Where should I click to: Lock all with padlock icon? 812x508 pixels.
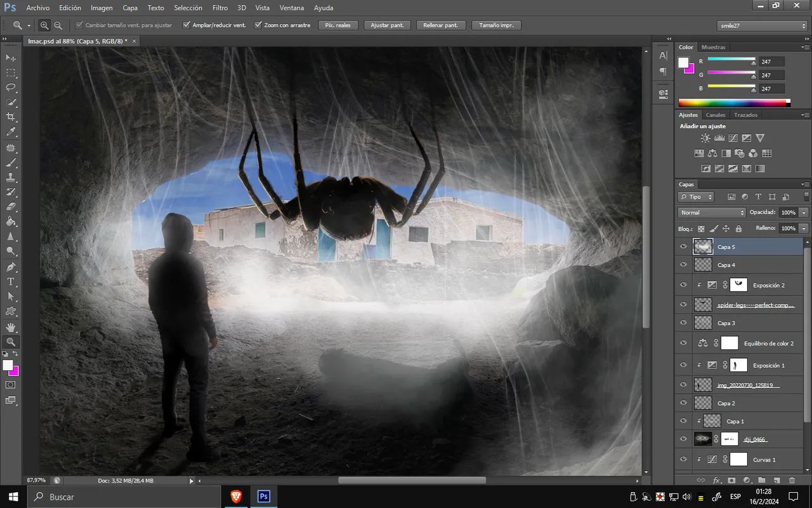coord(739,229)
